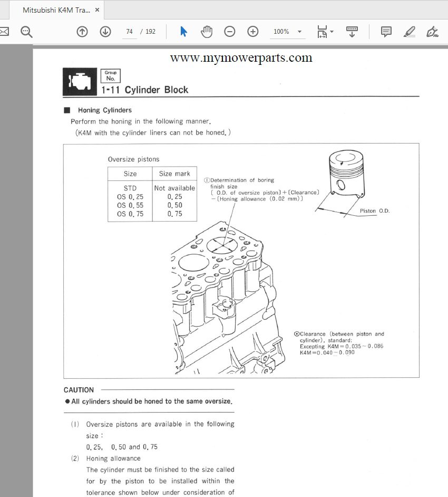
Task: Enable continuous scrolling page mode
Action: (x=352, y=31)
